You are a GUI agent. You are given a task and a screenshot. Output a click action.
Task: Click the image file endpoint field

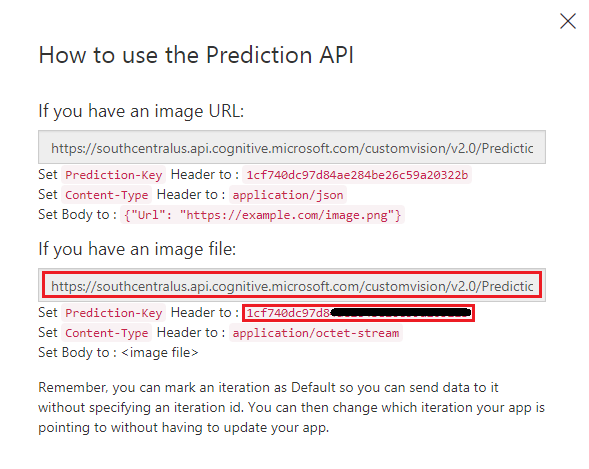click(x=292, y=285)
